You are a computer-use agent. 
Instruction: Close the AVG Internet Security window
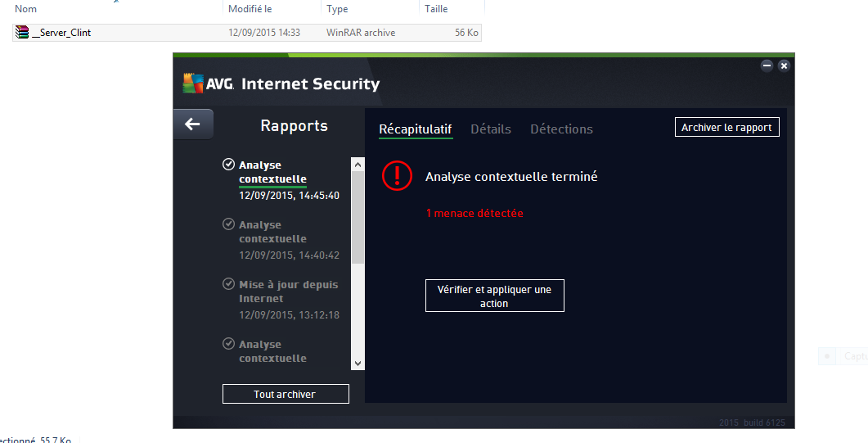tap(784, 66)
